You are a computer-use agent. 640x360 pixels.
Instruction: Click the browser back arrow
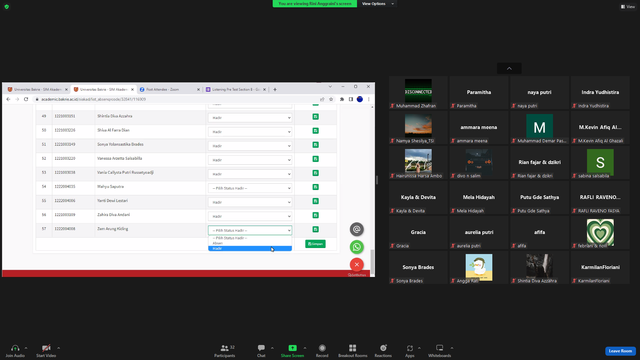point(8,99)
